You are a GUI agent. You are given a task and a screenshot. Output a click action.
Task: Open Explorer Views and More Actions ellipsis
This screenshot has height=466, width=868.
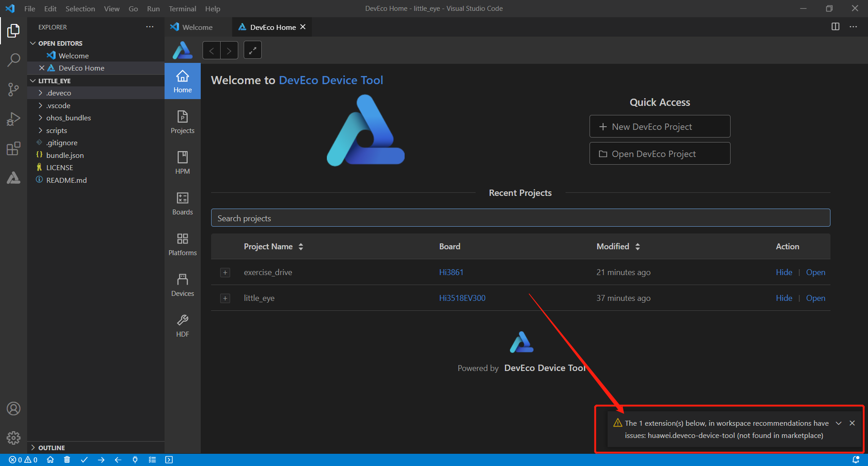pos(150,27)
